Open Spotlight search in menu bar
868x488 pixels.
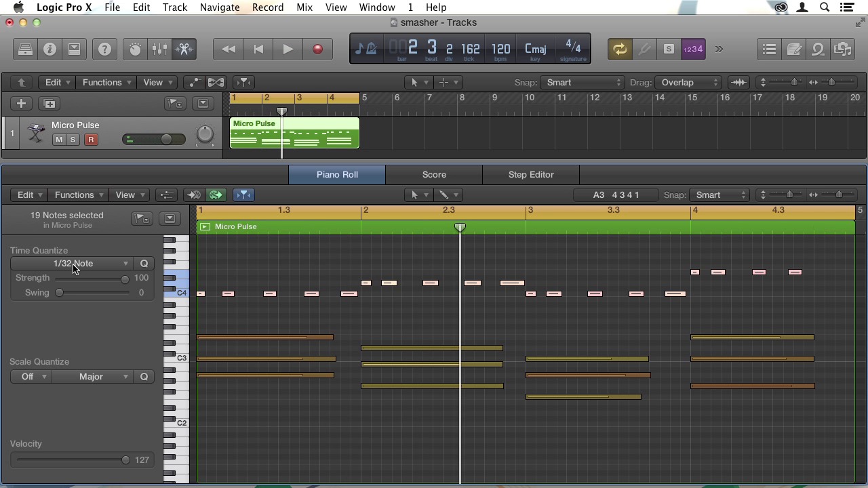[x=825, y=7]
